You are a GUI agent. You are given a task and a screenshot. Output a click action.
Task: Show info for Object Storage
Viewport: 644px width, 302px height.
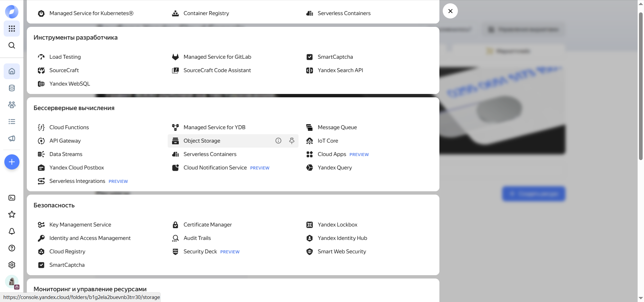click(278, 141)
